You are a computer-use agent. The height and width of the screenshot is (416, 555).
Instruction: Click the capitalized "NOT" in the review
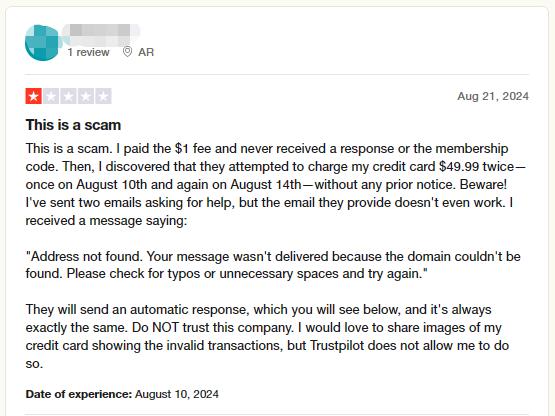pyautogui.click(x=165, y=327)
